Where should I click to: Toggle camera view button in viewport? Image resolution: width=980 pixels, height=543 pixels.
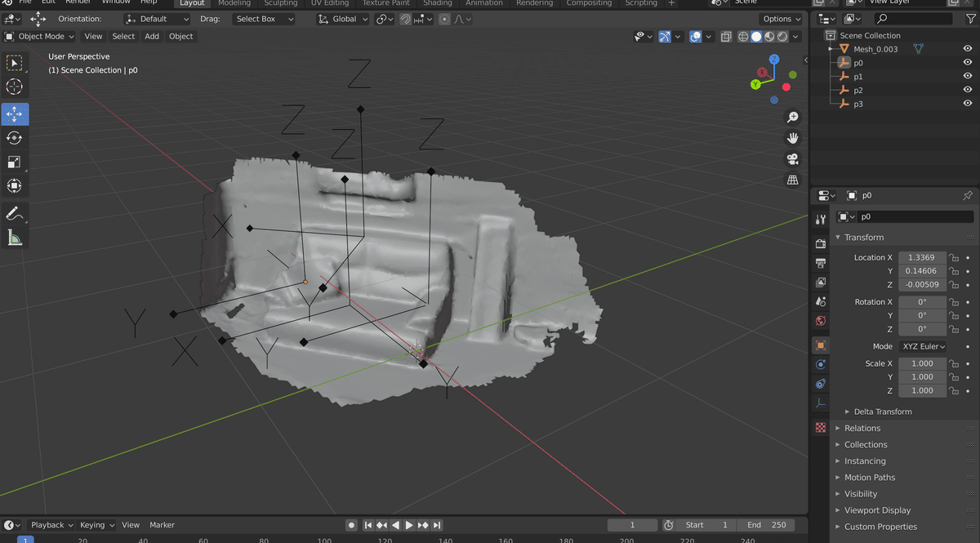coord(792,159)
